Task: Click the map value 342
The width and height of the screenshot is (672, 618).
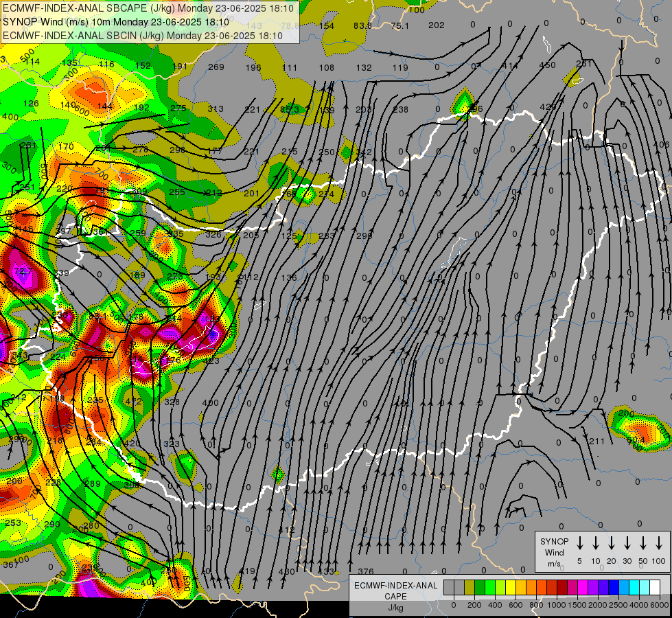Action: click(x=364, y=152)
